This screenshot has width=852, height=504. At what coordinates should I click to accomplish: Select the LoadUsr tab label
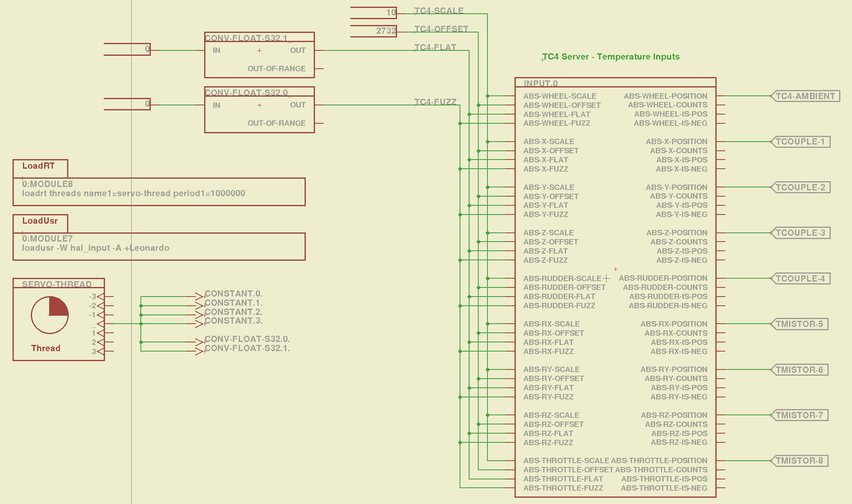coord(40,221)
